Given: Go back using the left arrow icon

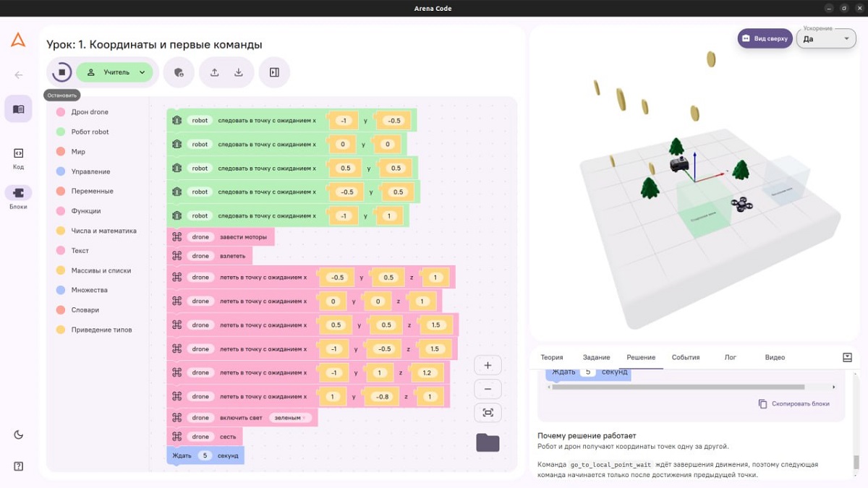Looking at the screenshot, I should click(19, 74).
